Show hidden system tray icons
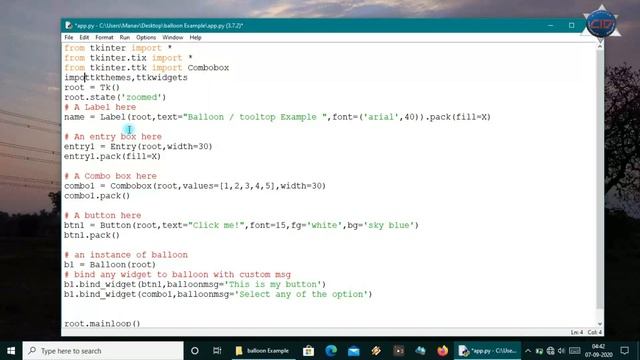Viewport: 640px width, 360px height. tap(528, 351)
